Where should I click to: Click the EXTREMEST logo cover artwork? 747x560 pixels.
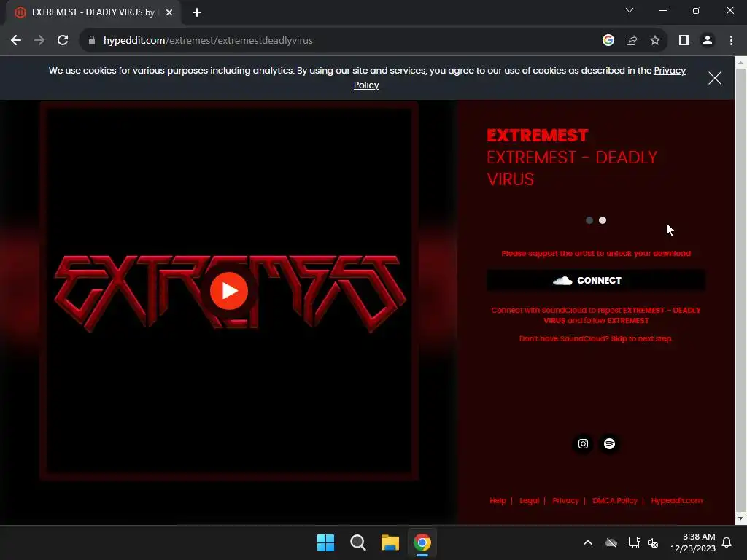pyautogui.click(x=228, y=290)
